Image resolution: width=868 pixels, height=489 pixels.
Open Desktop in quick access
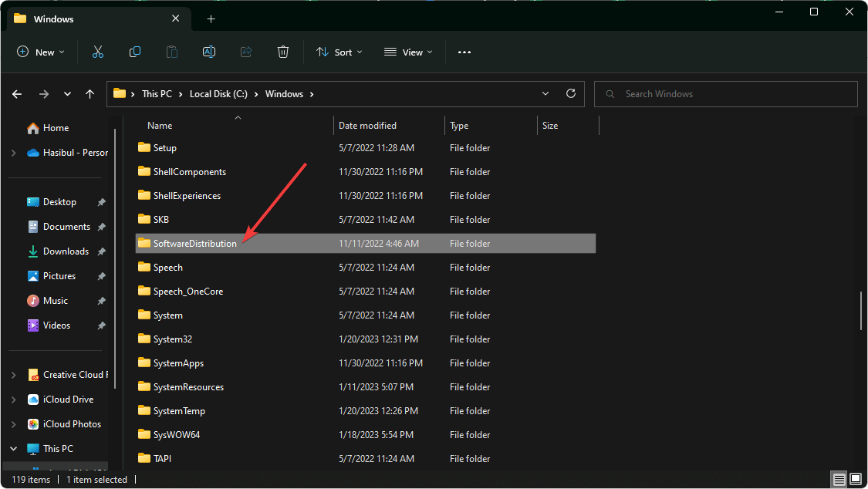pyautogui.click(x=59, y=202)
